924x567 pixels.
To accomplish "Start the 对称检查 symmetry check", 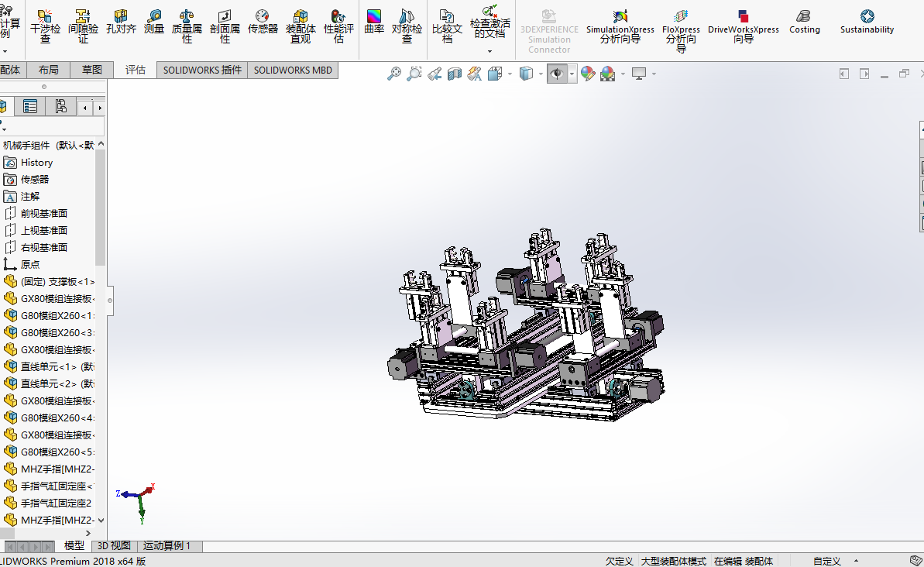I will (407, 26).
